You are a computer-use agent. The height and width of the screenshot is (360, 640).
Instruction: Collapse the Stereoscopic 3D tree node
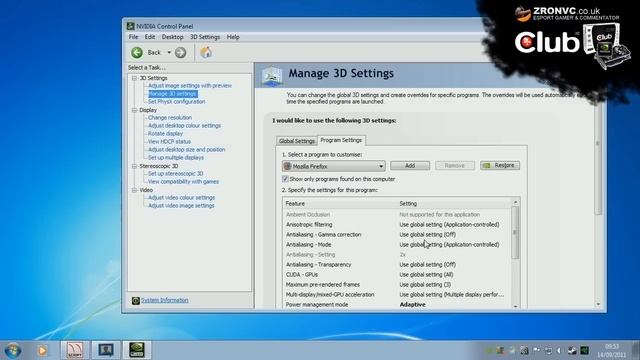[134, 166]
